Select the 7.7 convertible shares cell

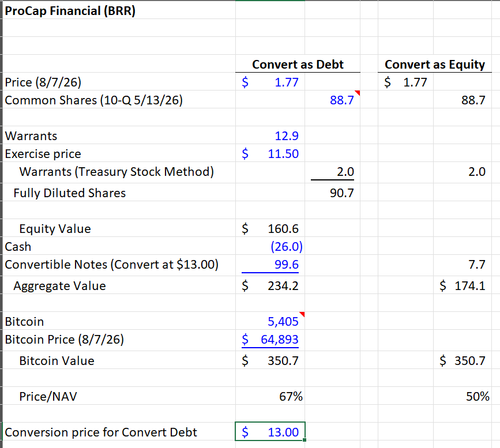463,265
